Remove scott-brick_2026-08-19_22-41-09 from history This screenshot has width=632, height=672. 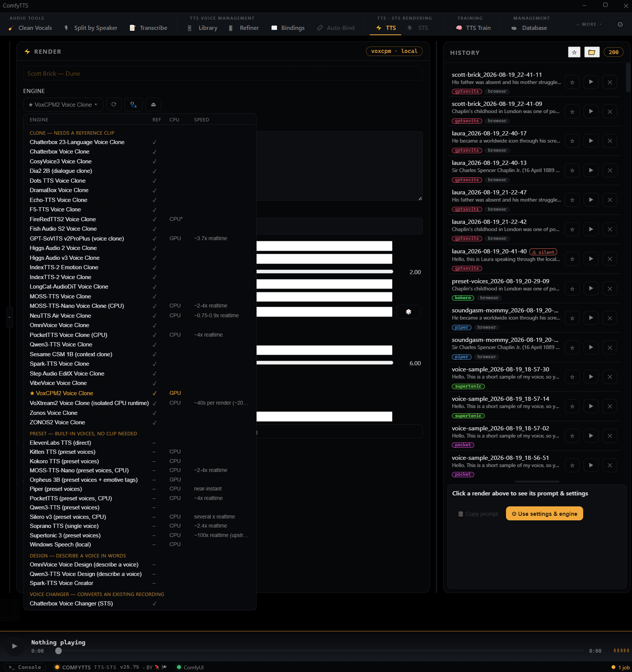(610, 112)
